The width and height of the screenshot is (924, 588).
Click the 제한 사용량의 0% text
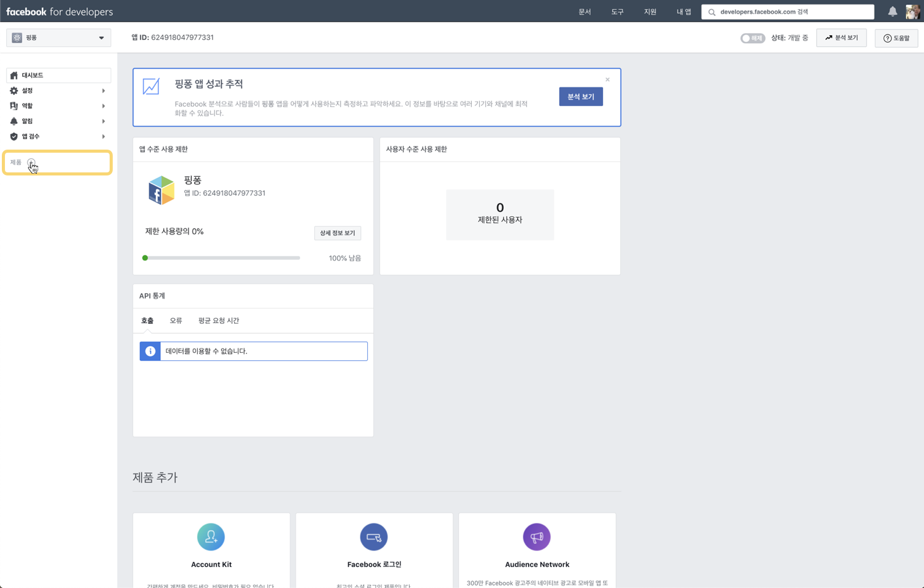tap(174, 232)
